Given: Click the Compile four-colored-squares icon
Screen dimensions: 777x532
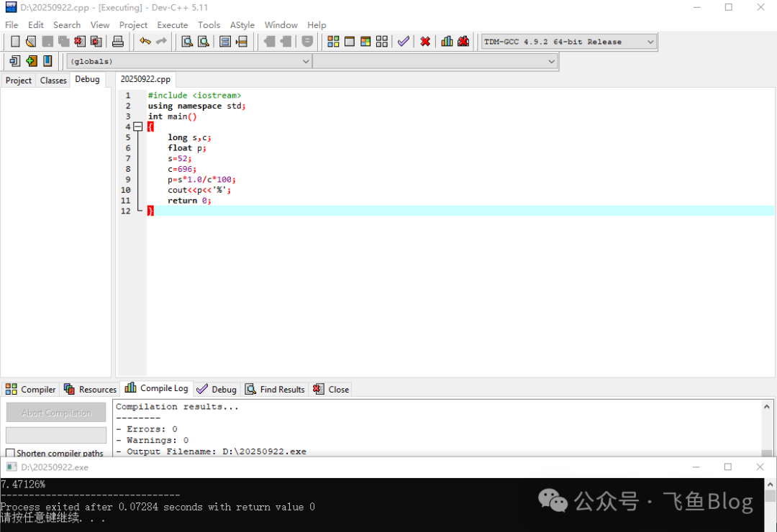Looking at the screenshot, I should point(334,42).
